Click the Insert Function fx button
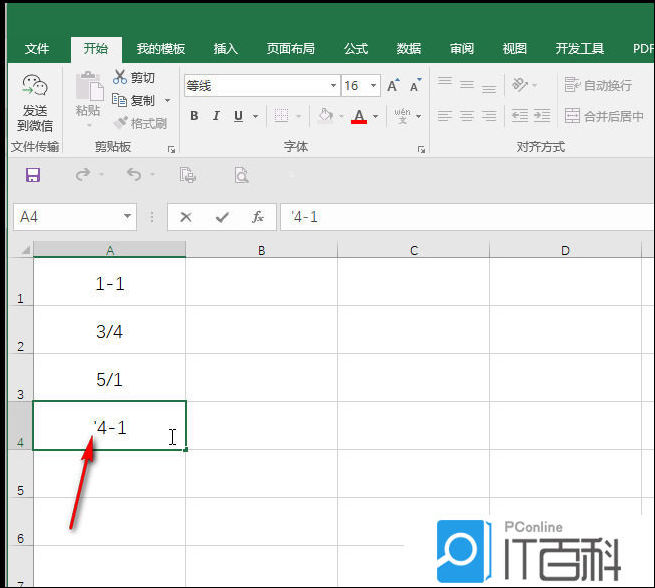The width and height of the screenshot is (655, 588). tap(258, 217)
